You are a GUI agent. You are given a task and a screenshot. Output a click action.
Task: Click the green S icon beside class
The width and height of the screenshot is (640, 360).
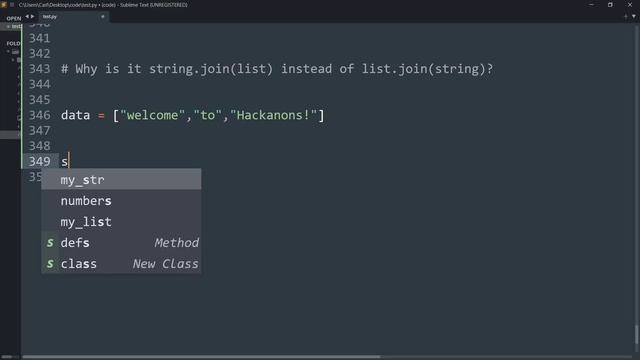pos(50,264)
